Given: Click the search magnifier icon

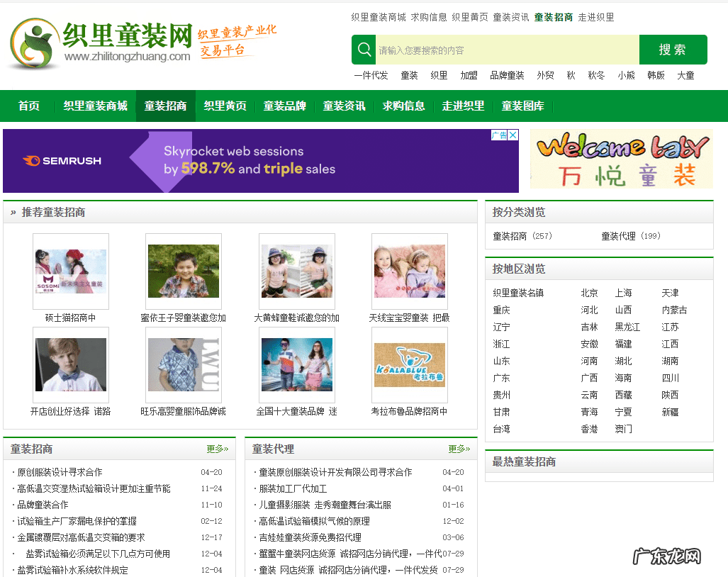Looking at the screenshot, I should [364, 50].
